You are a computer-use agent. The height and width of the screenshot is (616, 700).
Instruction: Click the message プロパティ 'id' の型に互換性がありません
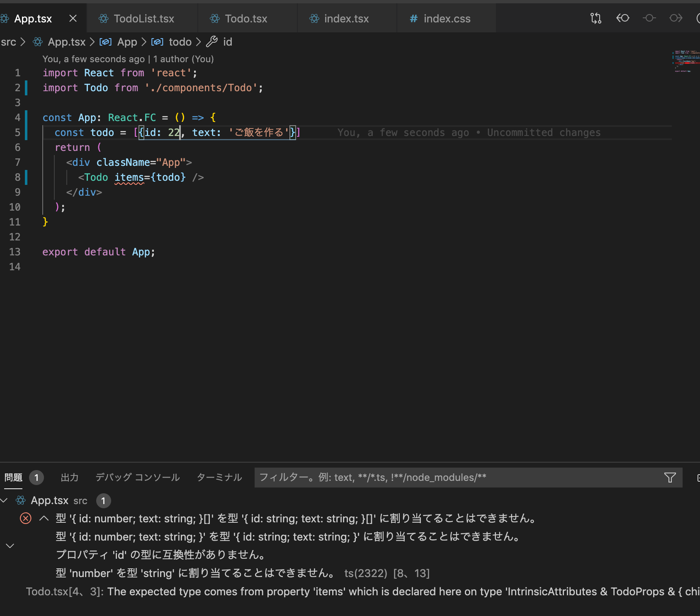pyautogui.click(x=161, y=555)
